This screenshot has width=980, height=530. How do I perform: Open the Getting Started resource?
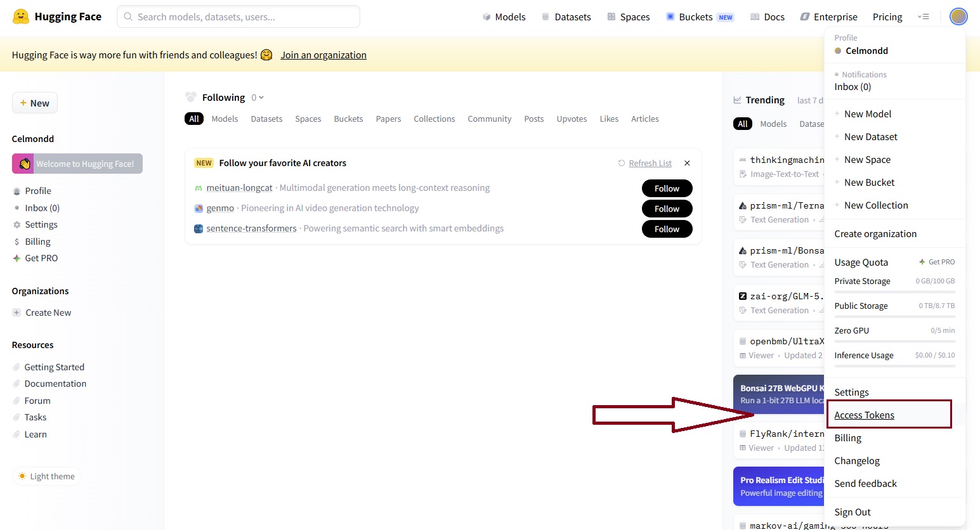click(54, 367)
